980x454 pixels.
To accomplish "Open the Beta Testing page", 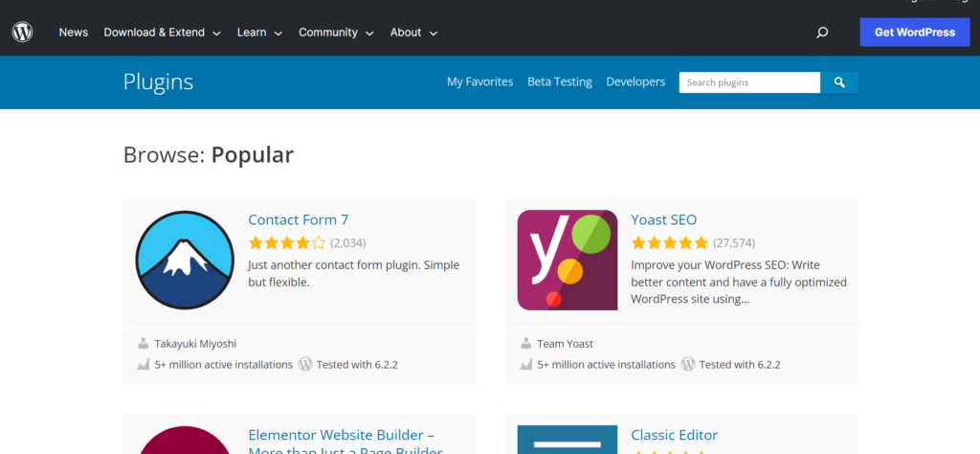I will (x=560, y=82).
